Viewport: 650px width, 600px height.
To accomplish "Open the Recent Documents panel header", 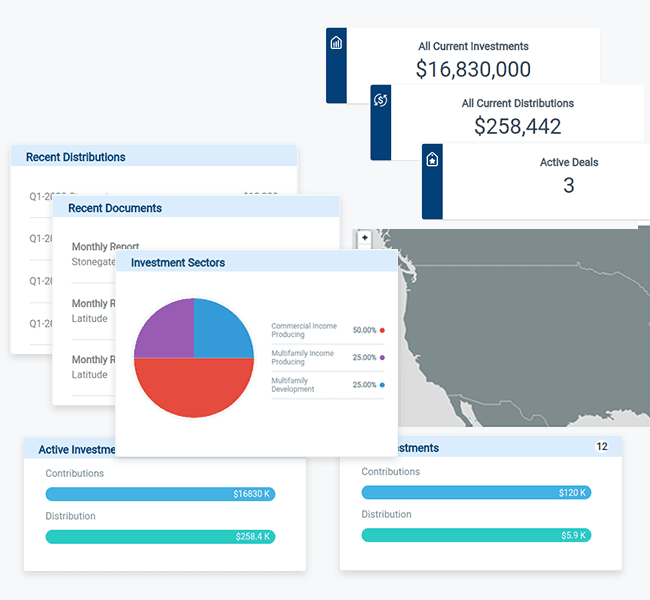I will tap(196, 208).
